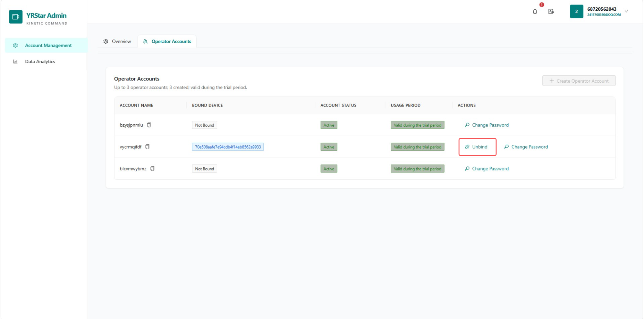Click the ACCOUNT STATUS column header
Screen dimensions: 644x319
338,105
